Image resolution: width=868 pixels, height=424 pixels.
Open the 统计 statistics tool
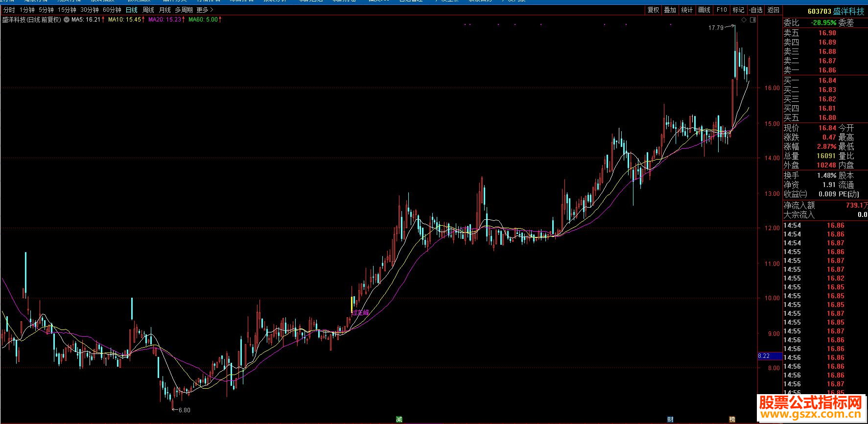pos(687,10)
